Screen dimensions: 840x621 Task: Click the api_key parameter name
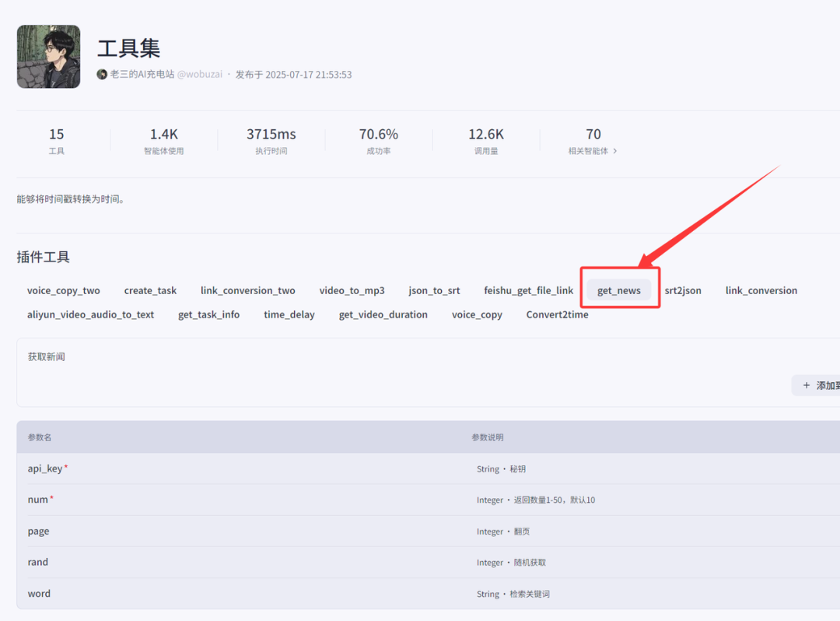pyautogui.click(x=45, y=468)
